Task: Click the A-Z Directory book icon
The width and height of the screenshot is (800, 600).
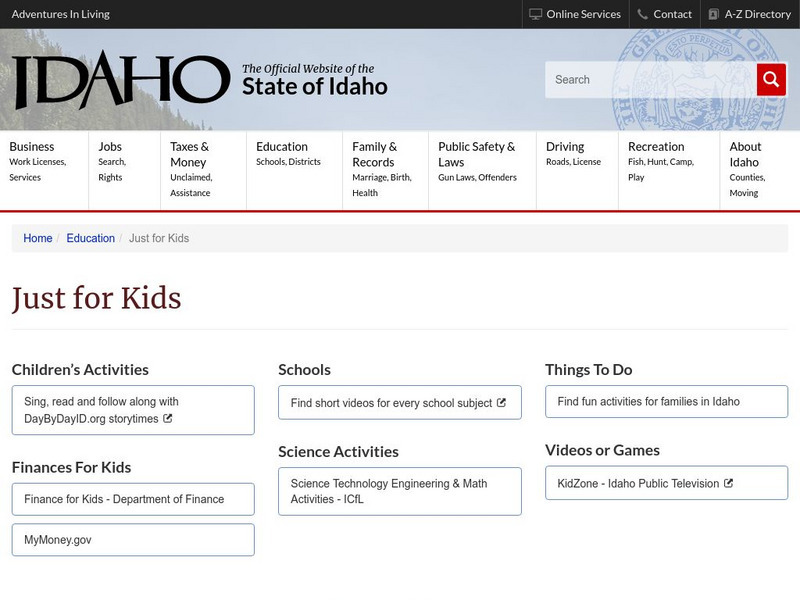Action: pos(713,14)
